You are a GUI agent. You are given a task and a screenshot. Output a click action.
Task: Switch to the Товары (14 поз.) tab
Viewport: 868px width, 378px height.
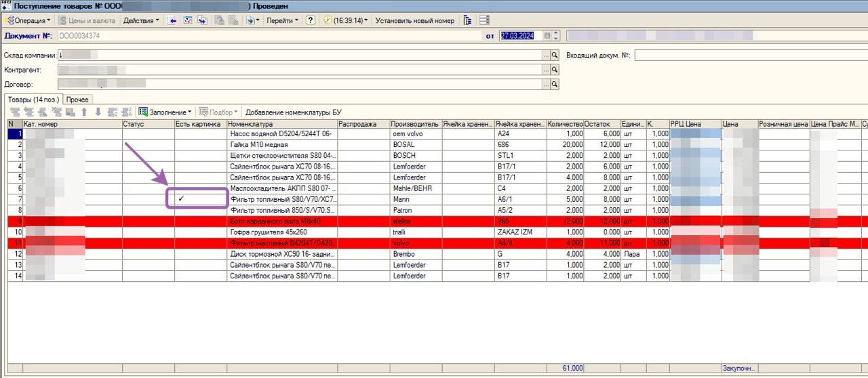coord(33,100)
